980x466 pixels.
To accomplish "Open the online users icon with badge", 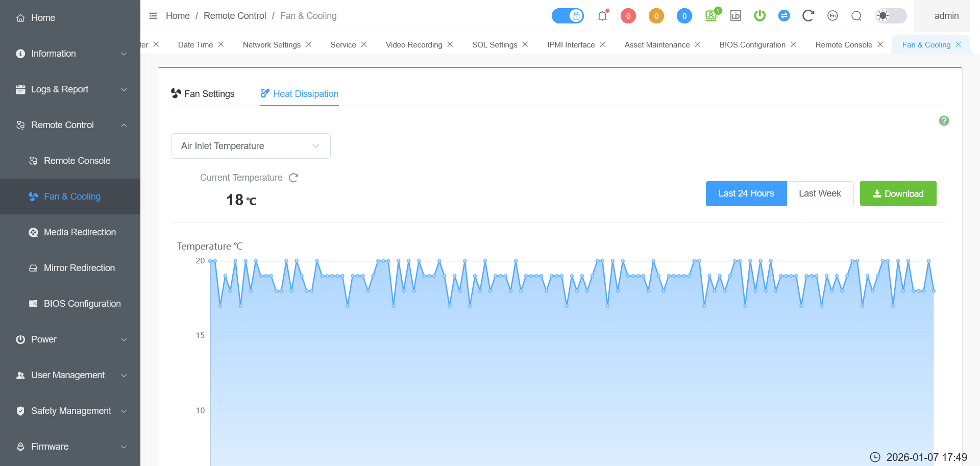I will (x=711, y=16).
